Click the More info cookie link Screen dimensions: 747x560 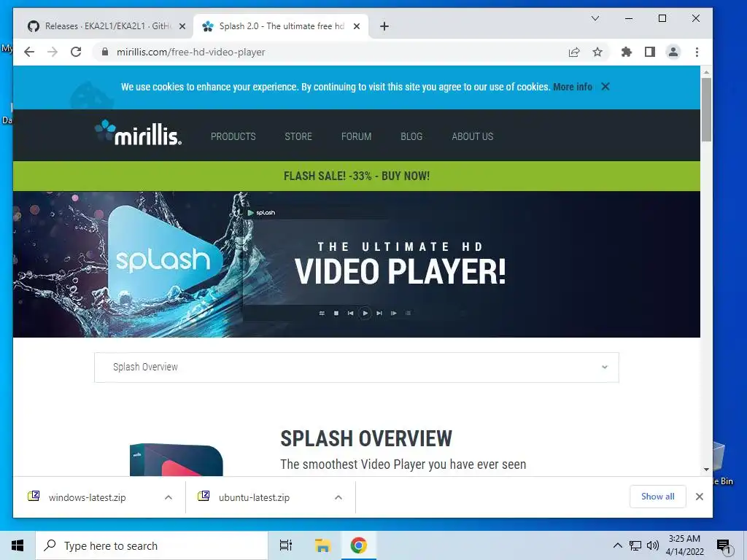point(573,87)
